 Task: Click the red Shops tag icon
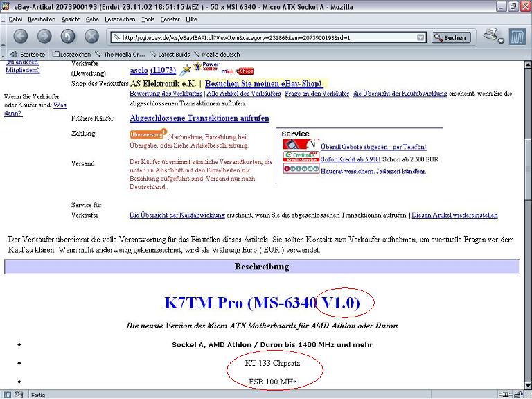click(245, 71)
